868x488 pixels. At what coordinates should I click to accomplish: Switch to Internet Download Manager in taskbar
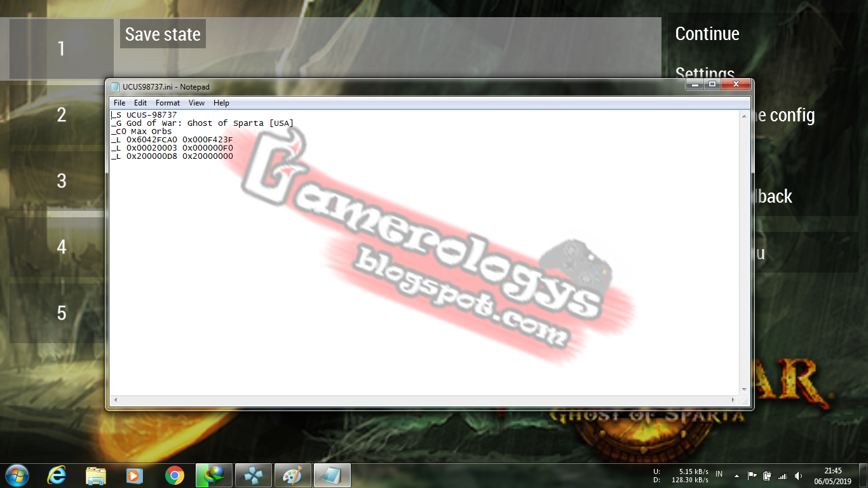(214, 475)
